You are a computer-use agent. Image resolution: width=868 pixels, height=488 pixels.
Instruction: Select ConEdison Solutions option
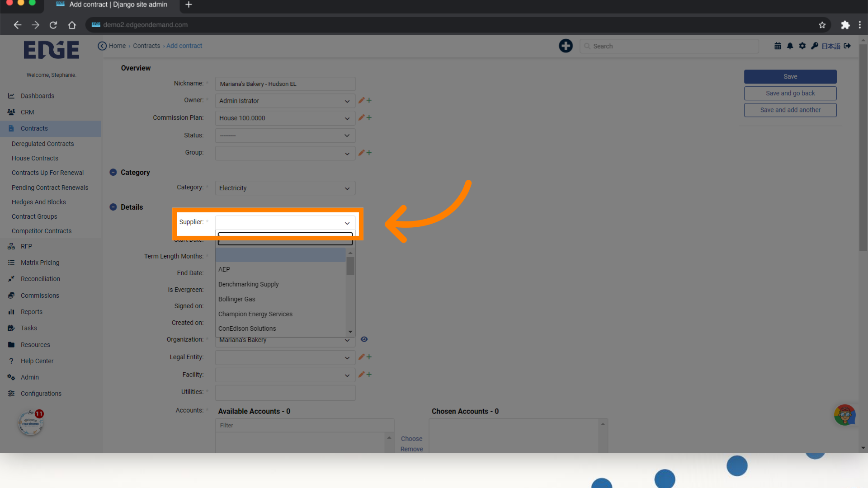point(280,328)
